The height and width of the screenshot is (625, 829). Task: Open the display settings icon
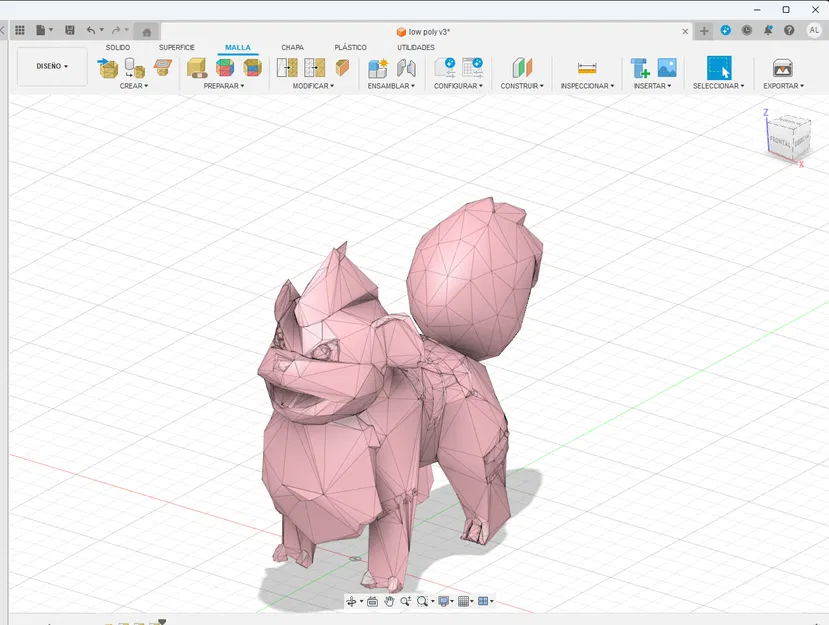446,601
